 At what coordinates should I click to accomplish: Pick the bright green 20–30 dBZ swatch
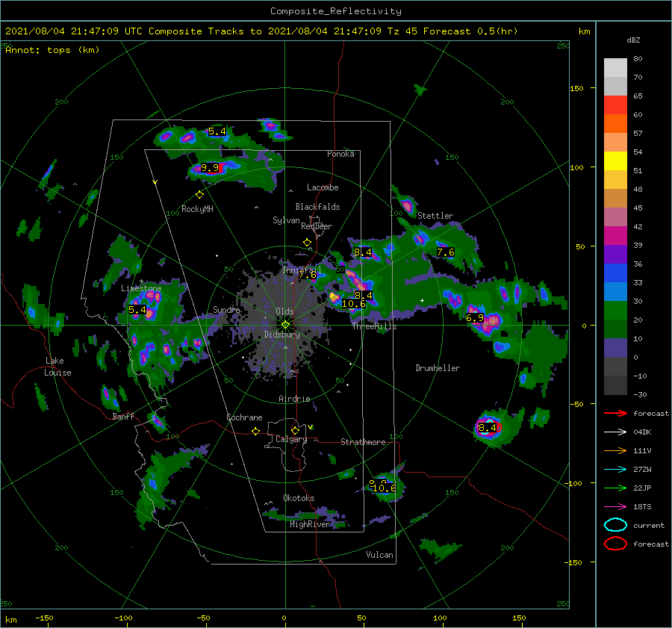[615, 311]
